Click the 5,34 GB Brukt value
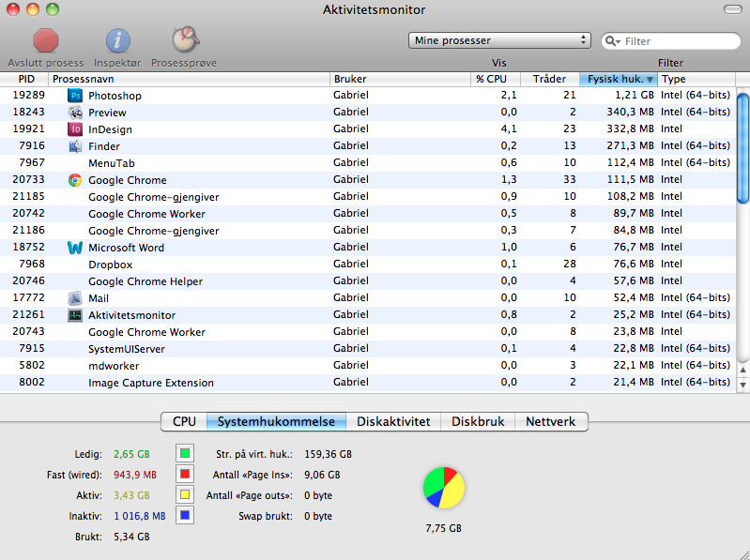Screen dimensions: 750x560 (x=131, y=537)
